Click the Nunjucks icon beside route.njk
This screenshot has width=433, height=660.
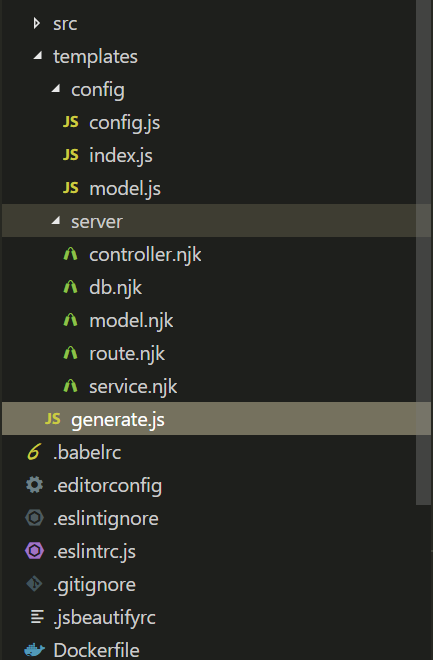click(x=70, y=353)
